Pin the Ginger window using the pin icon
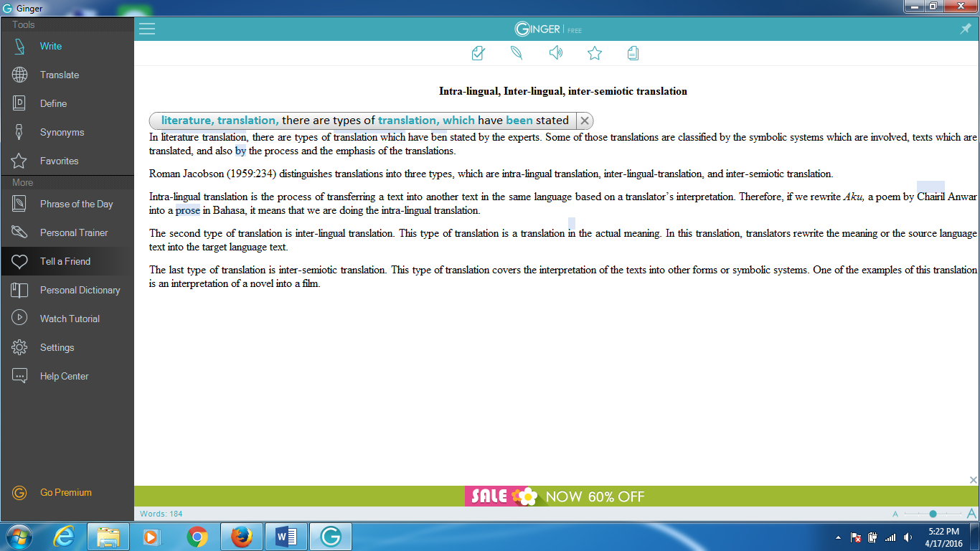This screenshot has height=551, width=980. pyautogui.click(x=965, y=29)
